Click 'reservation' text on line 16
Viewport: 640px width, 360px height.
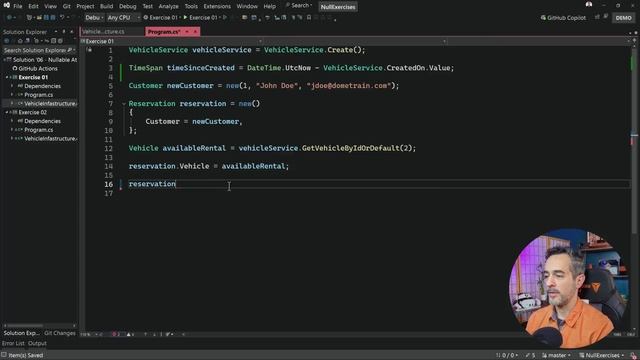point(152,184)
